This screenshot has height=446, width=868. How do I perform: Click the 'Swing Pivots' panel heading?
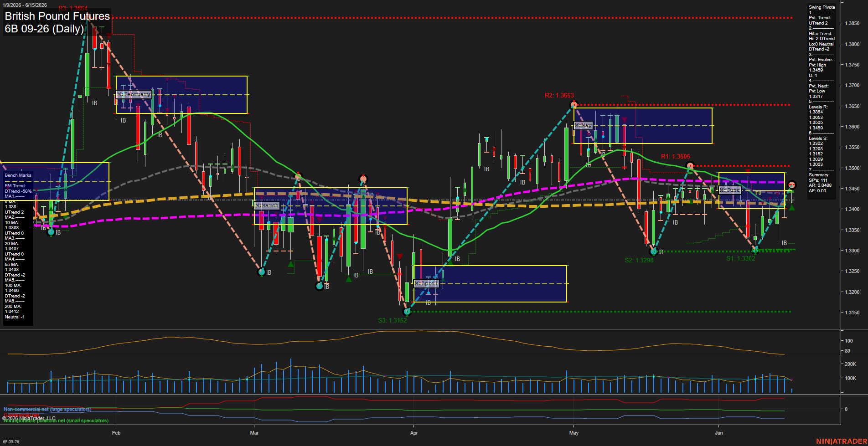tap(822, 7)
